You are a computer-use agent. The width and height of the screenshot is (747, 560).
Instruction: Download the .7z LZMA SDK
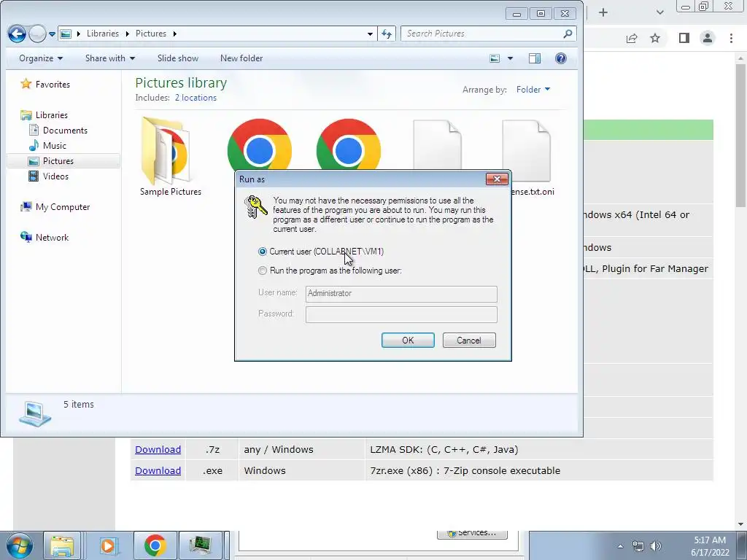pyautogui.click(x=158, y=449)
